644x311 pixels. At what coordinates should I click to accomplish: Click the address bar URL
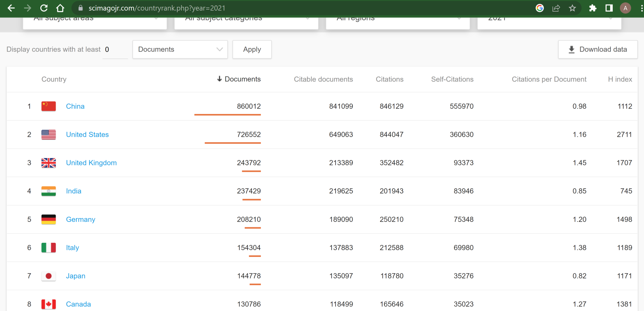(157, 8)
